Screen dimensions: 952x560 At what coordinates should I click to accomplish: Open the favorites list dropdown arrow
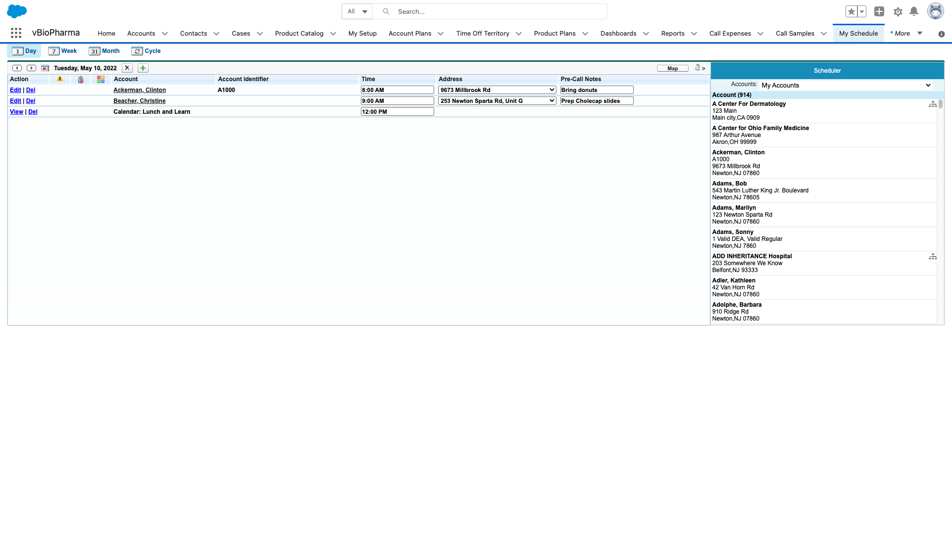(x=862, y=11)
